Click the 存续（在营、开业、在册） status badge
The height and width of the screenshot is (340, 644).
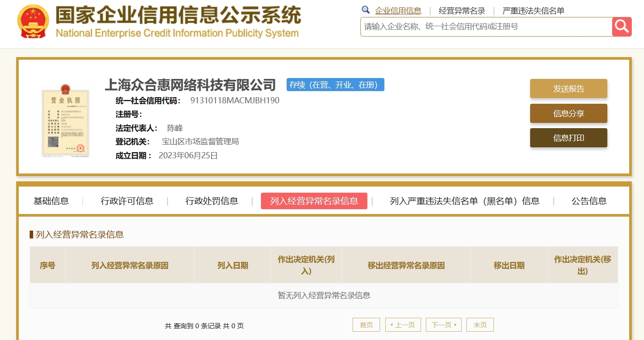336,85
